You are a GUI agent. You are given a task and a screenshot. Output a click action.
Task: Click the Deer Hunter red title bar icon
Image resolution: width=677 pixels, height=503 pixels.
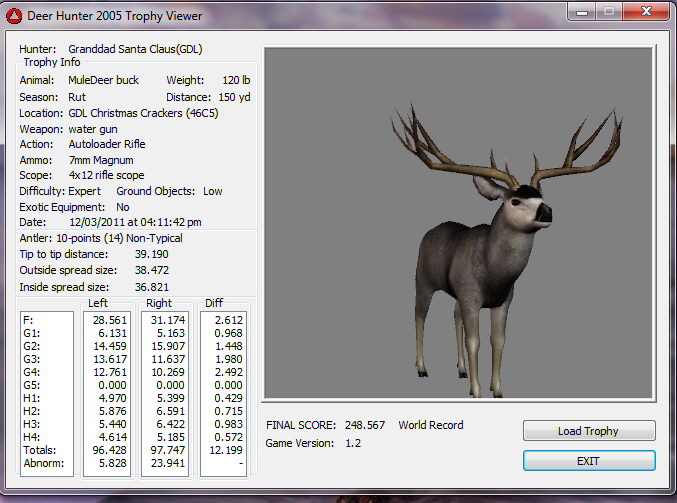pyautogui.click(x=13, y=16)
